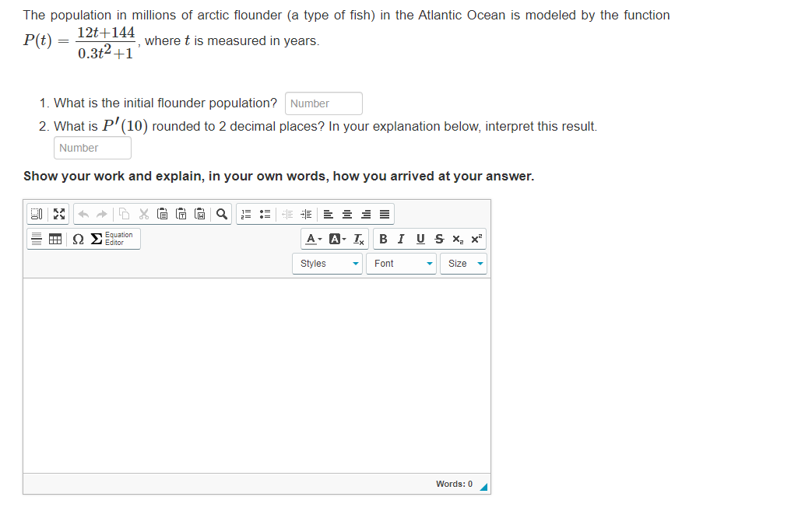Insert a special character with the omega icon
This screenshot has width=812, height=511.
78,240
